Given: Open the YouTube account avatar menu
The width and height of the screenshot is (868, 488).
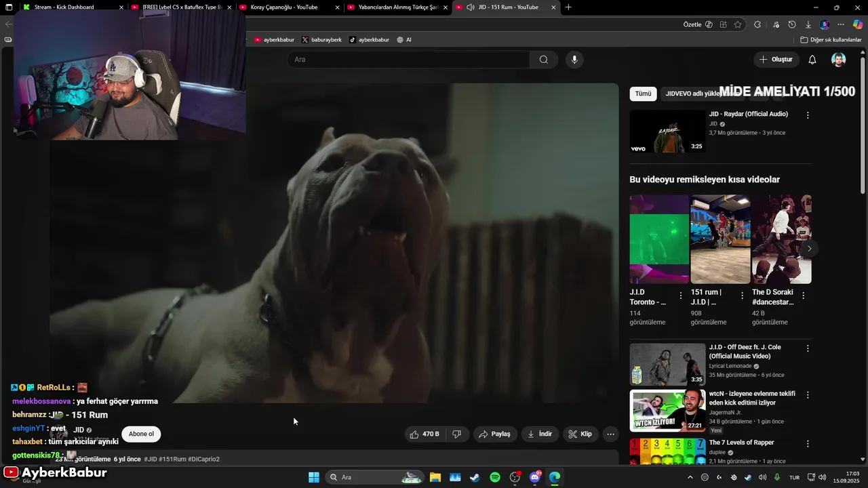Looking at the screenshot, I should [x=839, y=60].
